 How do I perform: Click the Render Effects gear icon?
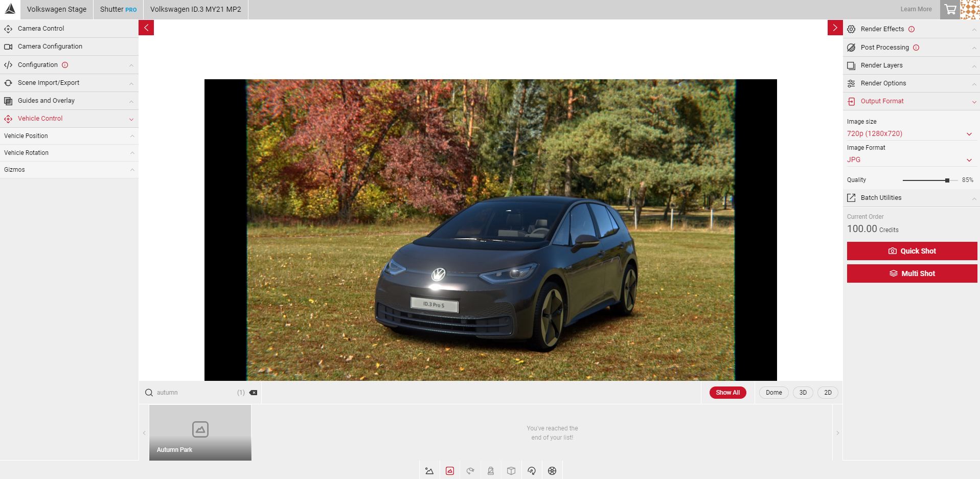click(x=851, y=29)
